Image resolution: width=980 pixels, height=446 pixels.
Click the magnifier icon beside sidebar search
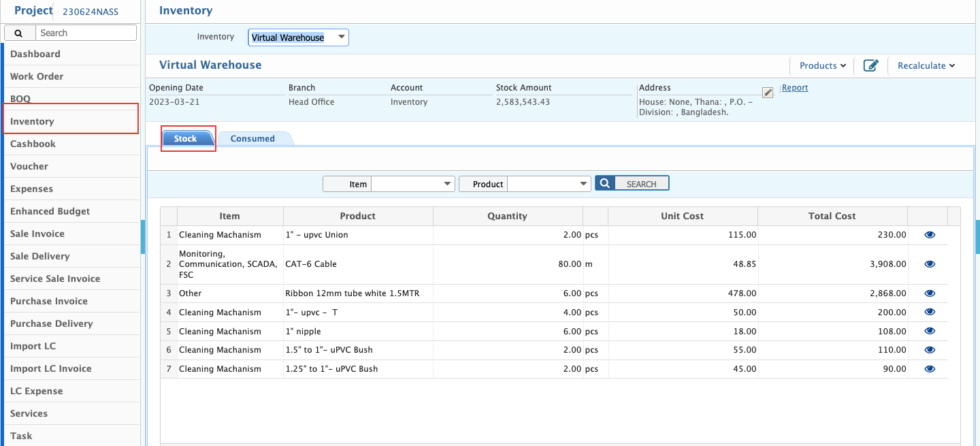18,33
